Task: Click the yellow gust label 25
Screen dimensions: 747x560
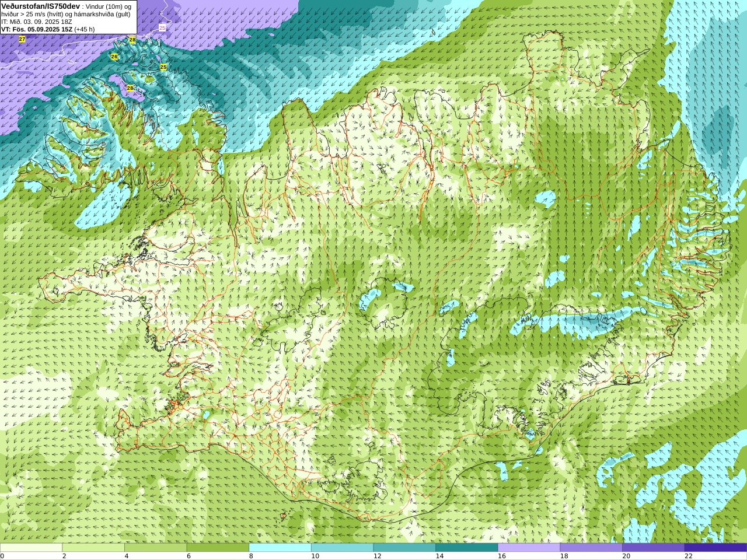Action: tap(163, 67)
